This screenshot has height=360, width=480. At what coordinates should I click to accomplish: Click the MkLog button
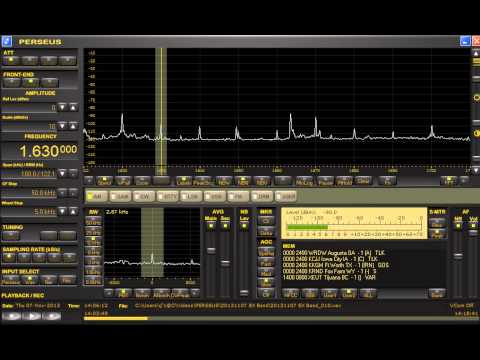(304, 181)
